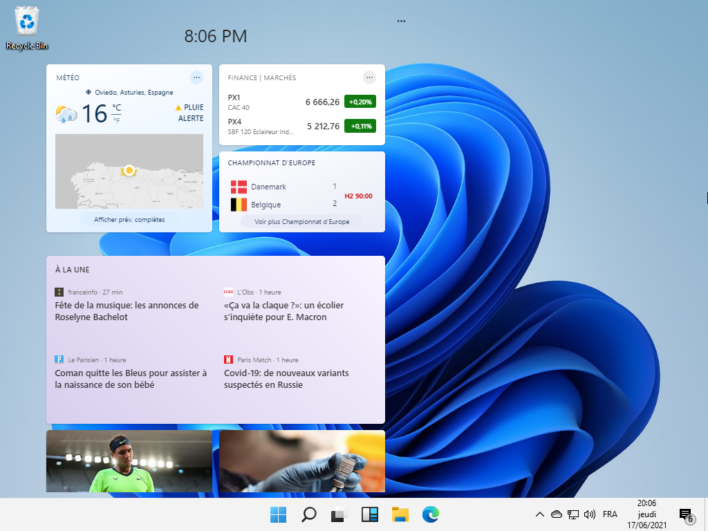
Task: Select the °C temperature unit
Action: pos(117,107)
